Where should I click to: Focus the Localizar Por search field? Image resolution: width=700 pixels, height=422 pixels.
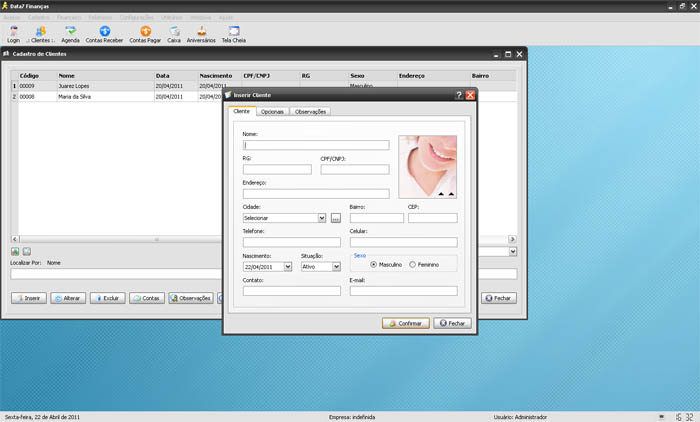pyautogui.click(x=263, y=274)
